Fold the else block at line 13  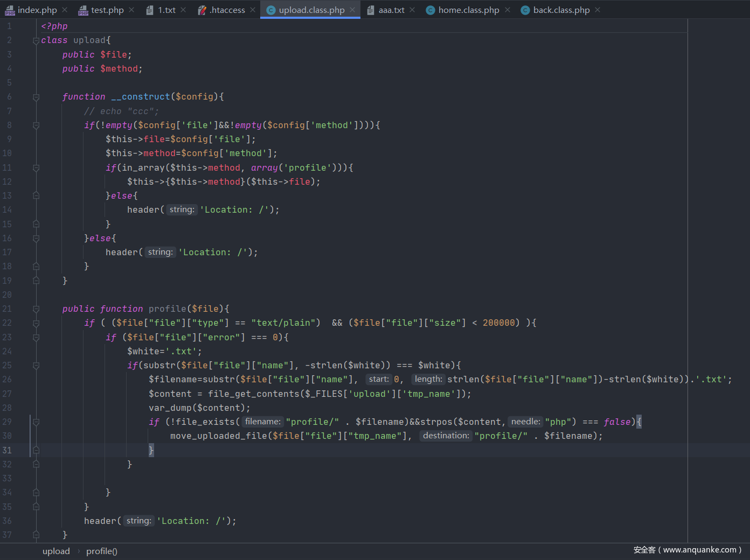[x=36, y=196]
